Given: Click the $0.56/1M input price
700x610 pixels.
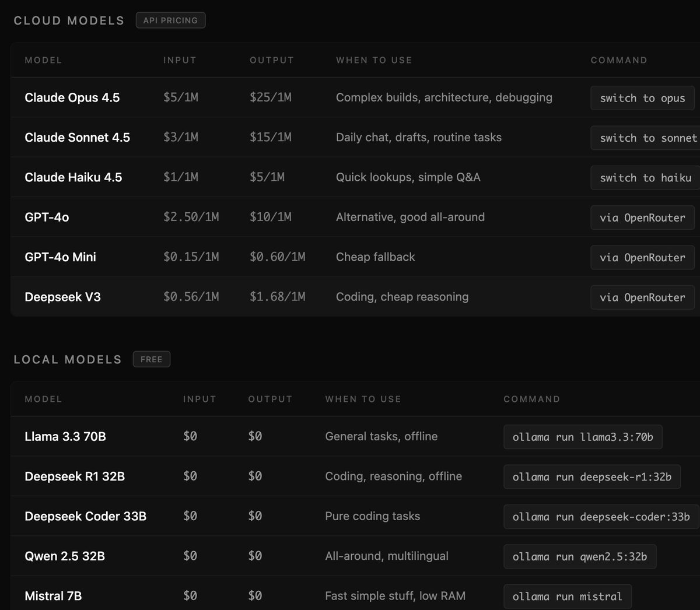Looking at the screenshot, I should click(x=191, y=297).
